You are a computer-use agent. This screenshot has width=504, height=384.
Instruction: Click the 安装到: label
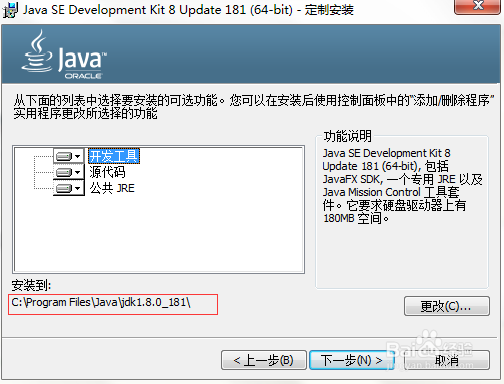[x=31, y=285]
